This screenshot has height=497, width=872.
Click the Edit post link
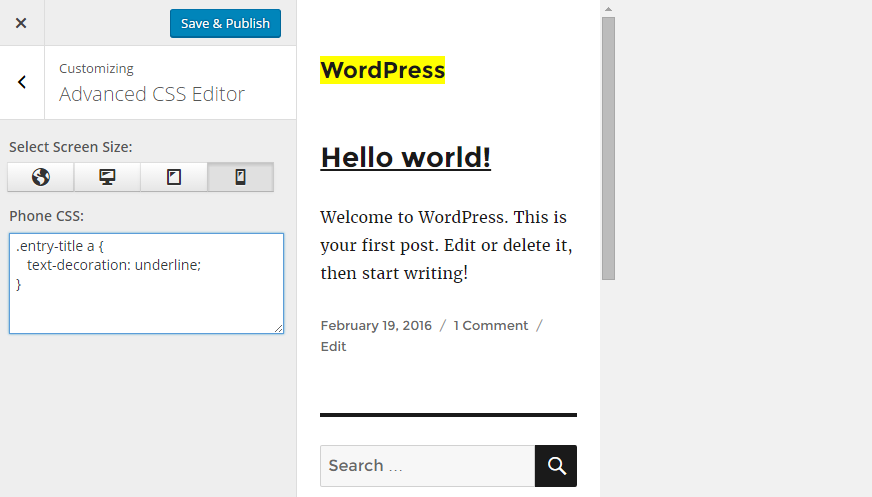(333, 346)
